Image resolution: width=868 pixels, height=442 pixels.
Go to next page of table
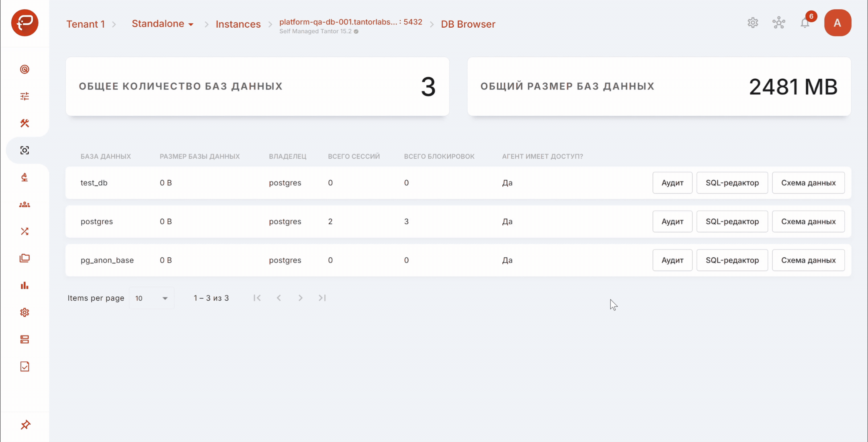300,298
